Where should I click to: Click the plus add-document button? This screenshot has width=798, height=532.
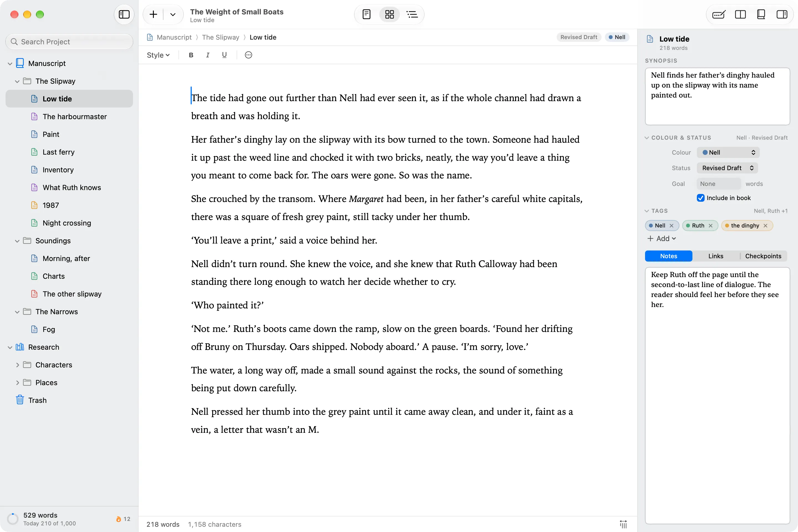tap(153, 14)
